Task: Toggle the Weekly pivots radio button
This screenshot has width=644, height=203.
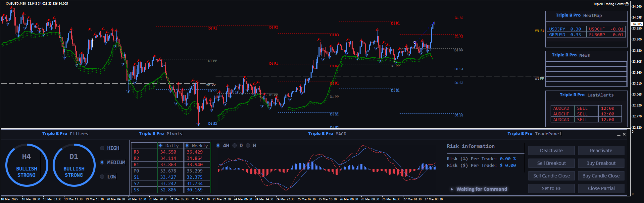Action: coord(187,146)
